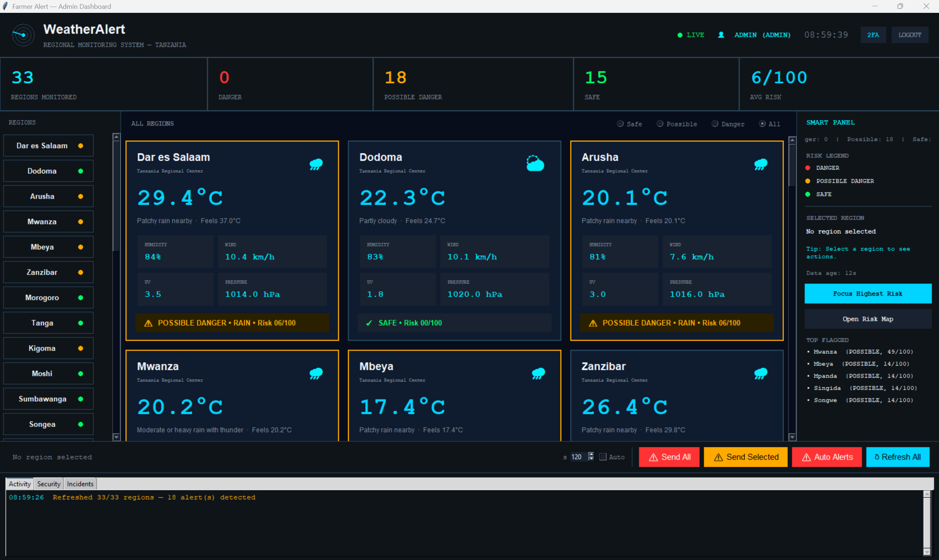The width and height of the screenshot is (939, 560).
Task: Select the Danger filter radio button
Action: [715, 124]
